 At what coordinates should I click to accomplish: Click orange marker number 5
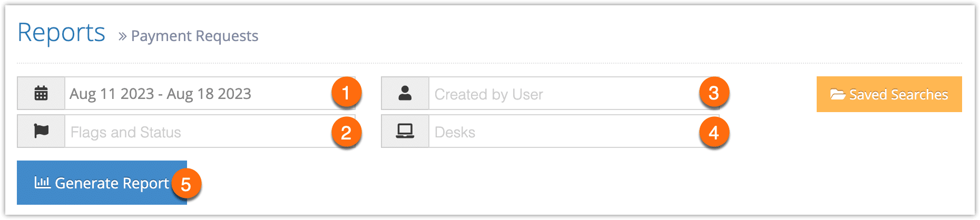[186, 184]
